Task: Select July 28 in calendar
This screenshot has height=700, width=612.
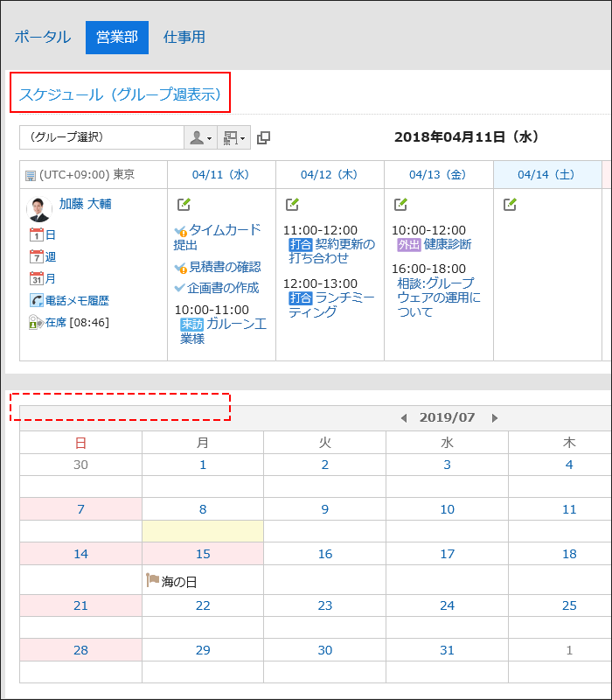Action: click(80, 650)
